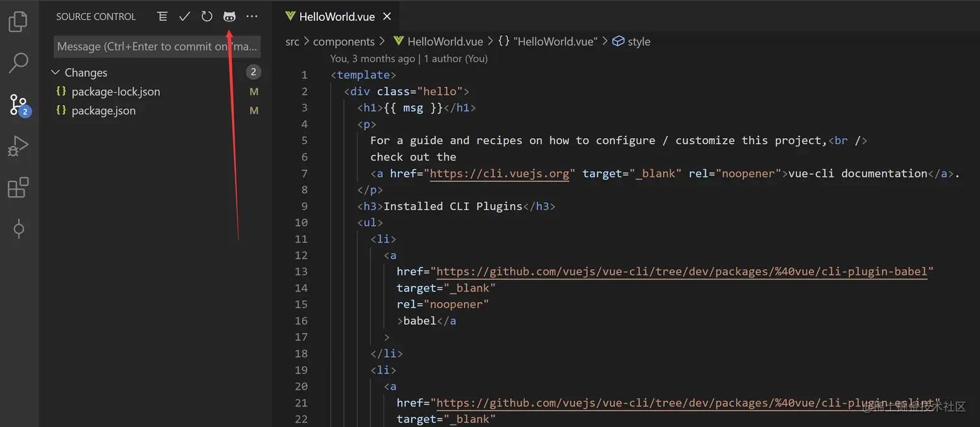Expand breadcrumb chevron after components
Viewport: 980px width, 427px height.
click(x=382, y=41)
